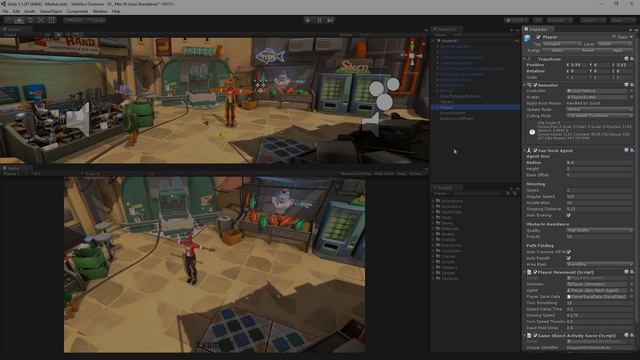Select the Hand tool in toolbar
Screen dimensions: 640x360
[8, 20]
